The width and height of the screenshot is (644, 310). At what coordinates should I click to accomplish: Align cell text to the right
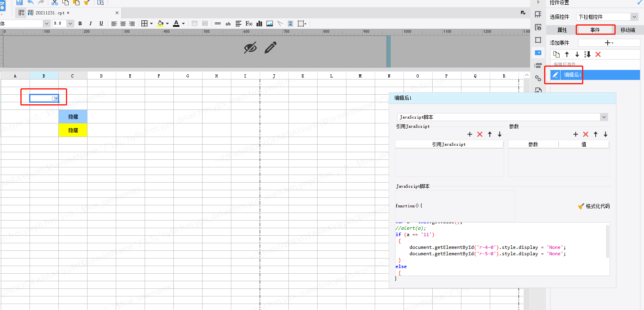tap(132, 24)
